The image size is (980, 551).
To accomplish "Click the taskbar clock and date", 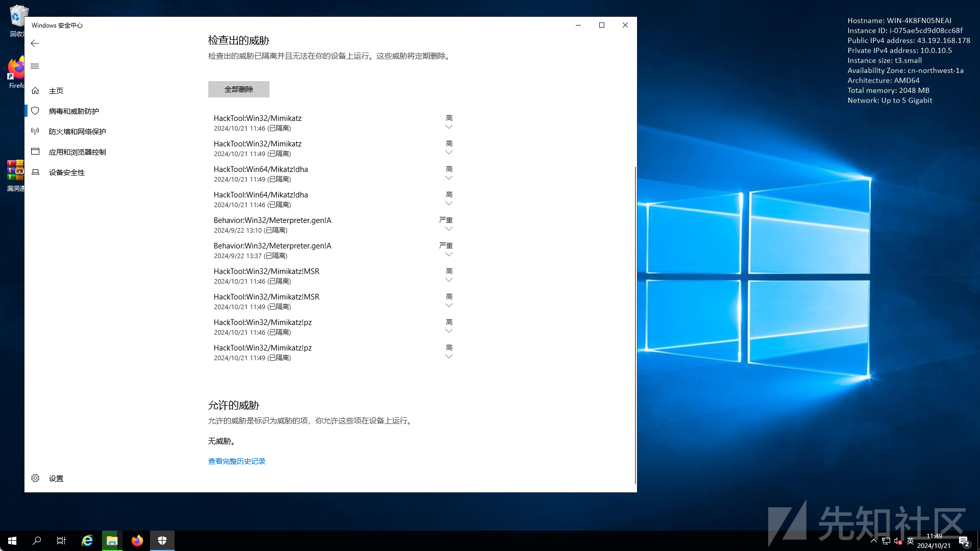I will (x=934, y=541).
